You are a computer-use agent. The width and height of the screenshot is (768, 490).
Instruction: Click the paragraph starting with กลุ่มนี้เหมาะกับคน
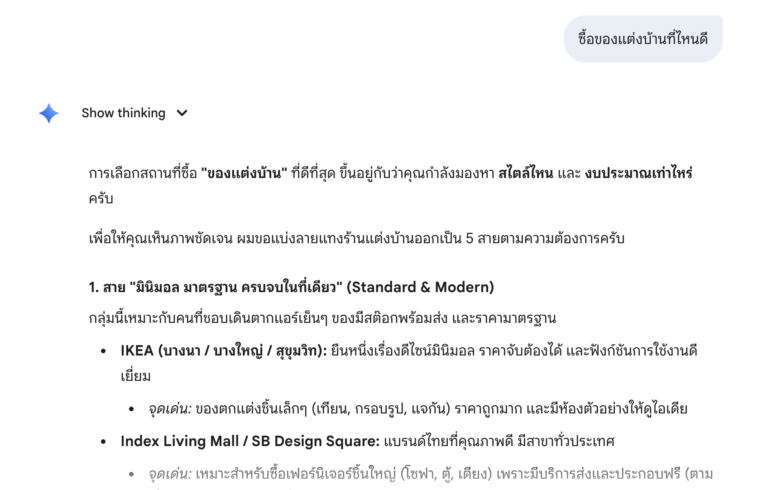click(322, 319)
